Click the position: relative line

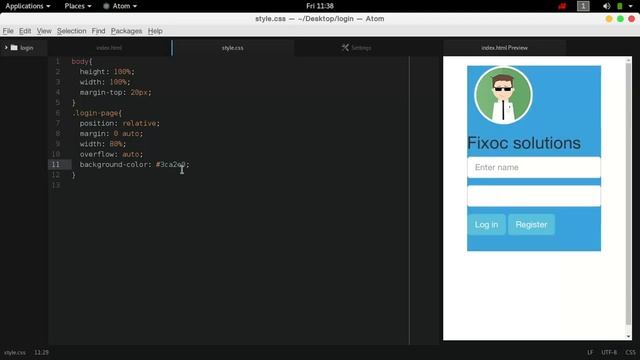coord(120,123)
